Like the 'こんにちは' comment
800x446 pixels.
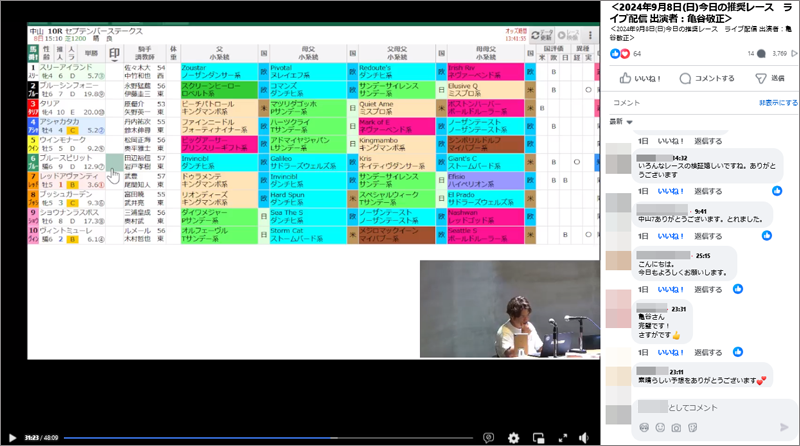[x=670, y=289]
